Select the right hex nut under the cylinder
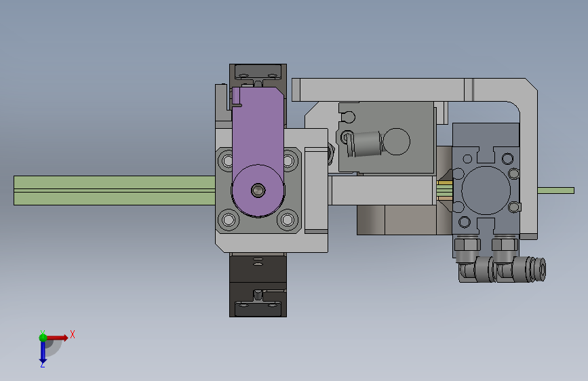The width and height of the screenshot is (588, 381). point(505,245)
